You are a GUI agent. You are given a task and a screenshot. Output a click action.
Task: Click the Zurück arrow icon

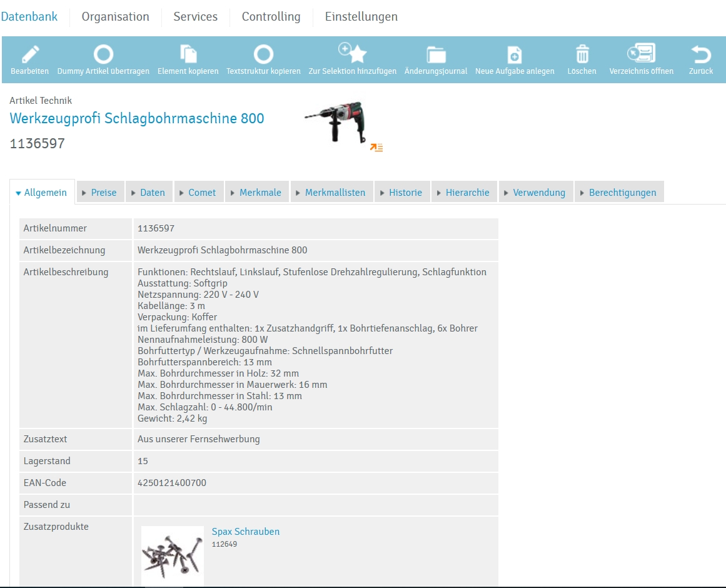pos(701,54)
